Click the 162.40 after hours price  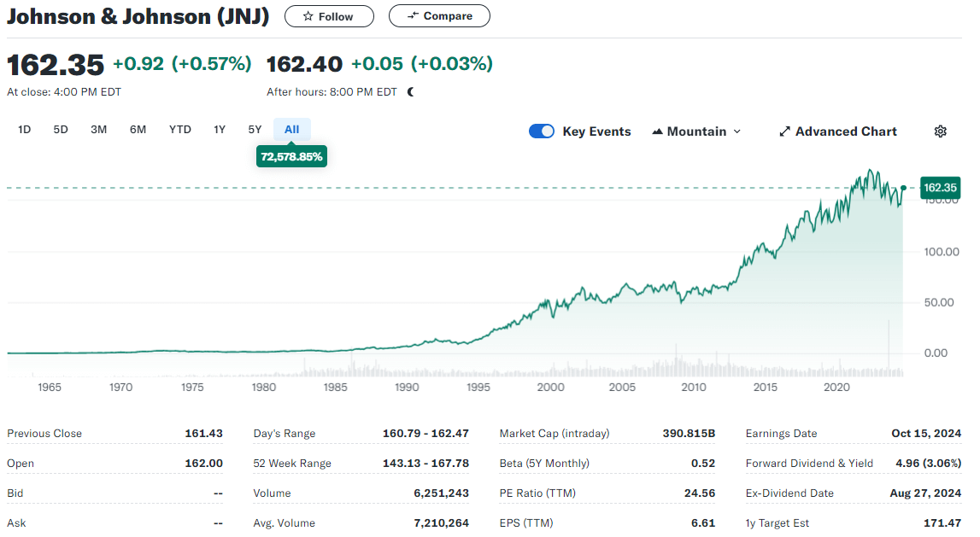(x=304, y=64)
